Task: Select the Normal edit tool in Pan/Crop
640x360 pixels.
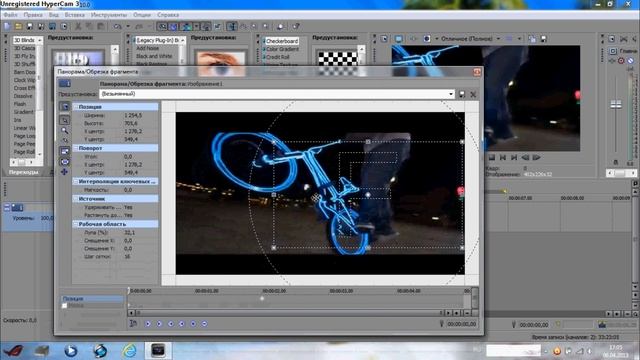Action: click(64, 120)
